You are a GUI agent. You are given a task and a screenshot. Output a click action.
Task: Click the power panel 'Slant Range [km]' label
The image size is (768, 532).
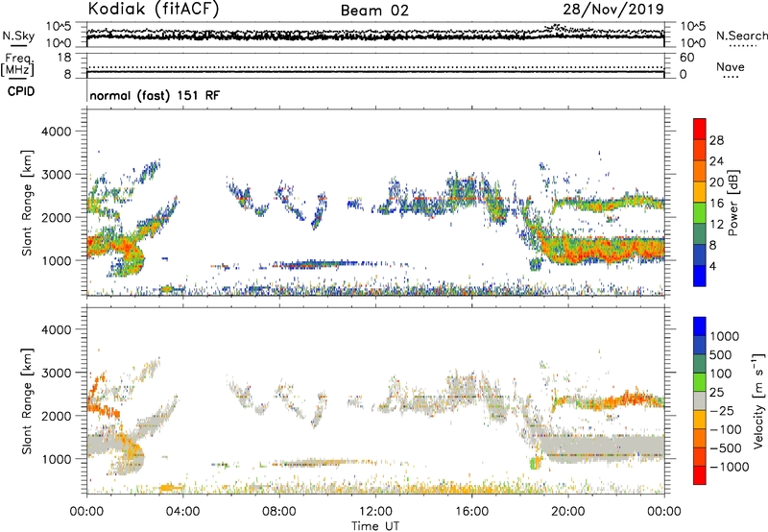[27, 203]
